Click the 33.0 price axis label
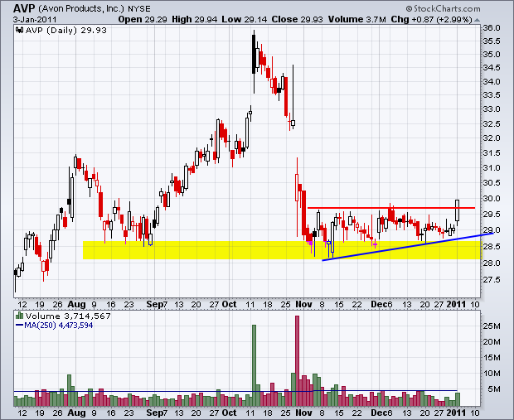Viewport: 514px width, 420px height. point(492,109)
